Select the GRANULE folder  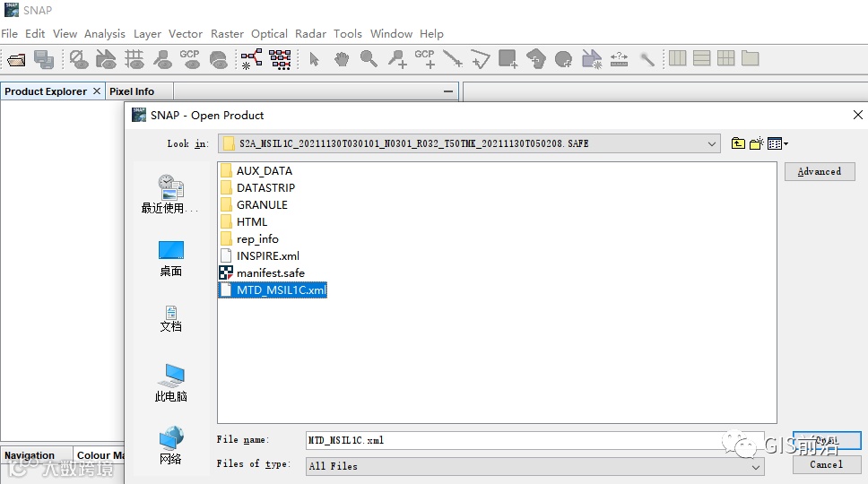(254, 205)
